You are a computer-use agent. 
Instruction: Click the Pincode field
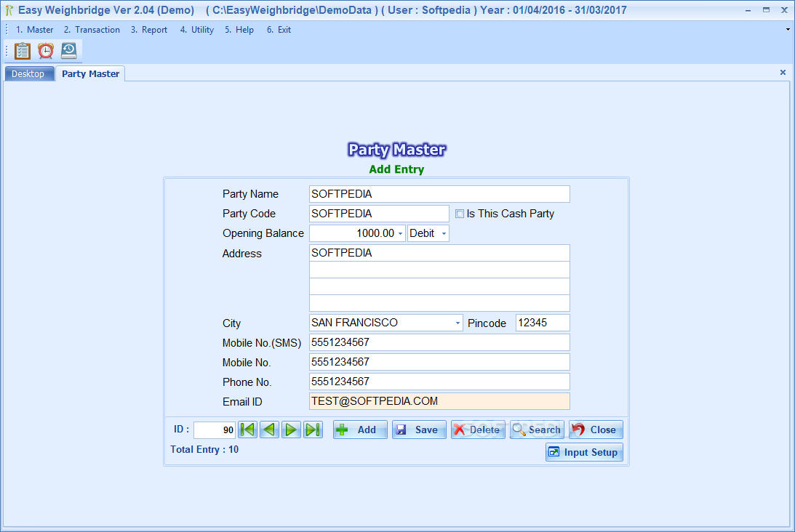tap(543, 323)
